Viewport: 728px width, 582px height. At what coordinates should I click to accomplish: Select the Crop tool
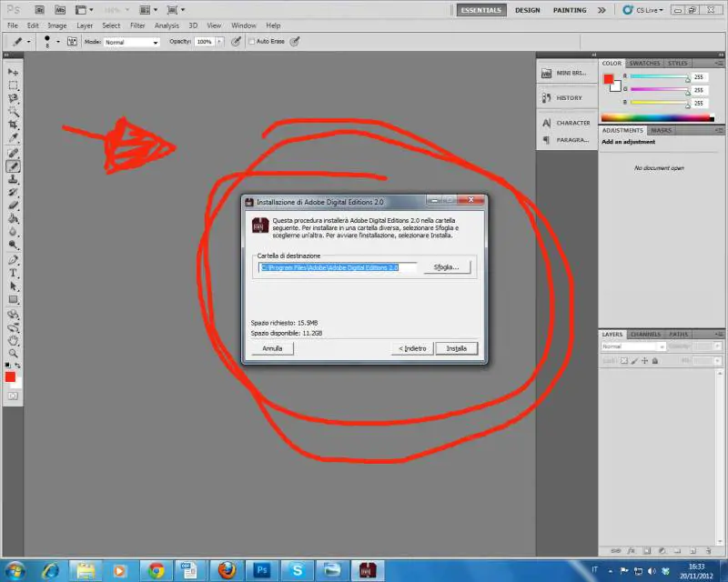point(13,125)
